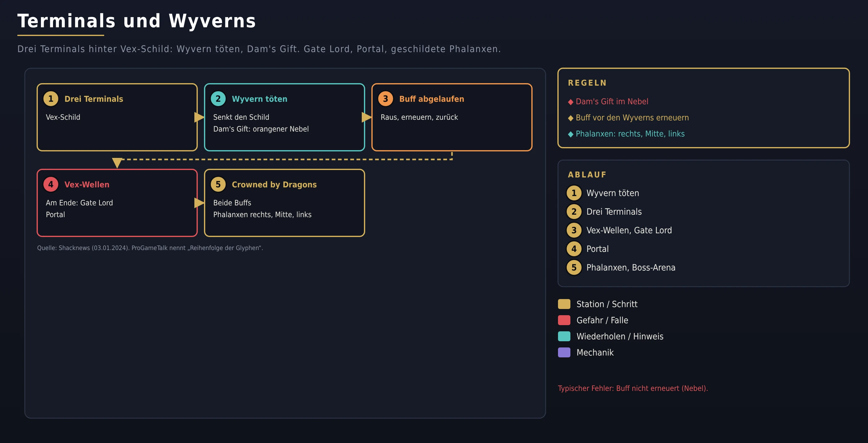
Task: Click the number 5 badge beside Crowned by Dragons
Action: tap(218, 184)
